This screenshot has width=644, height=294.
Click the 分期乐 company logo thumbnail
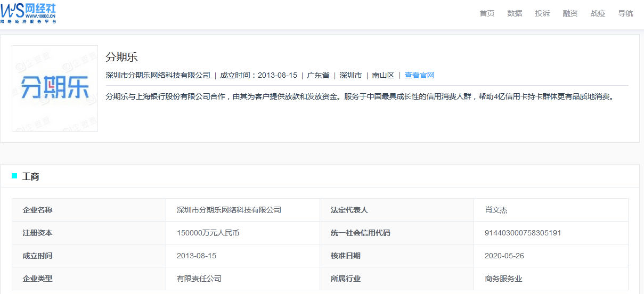pyautogui.click(x=55, y=88)
